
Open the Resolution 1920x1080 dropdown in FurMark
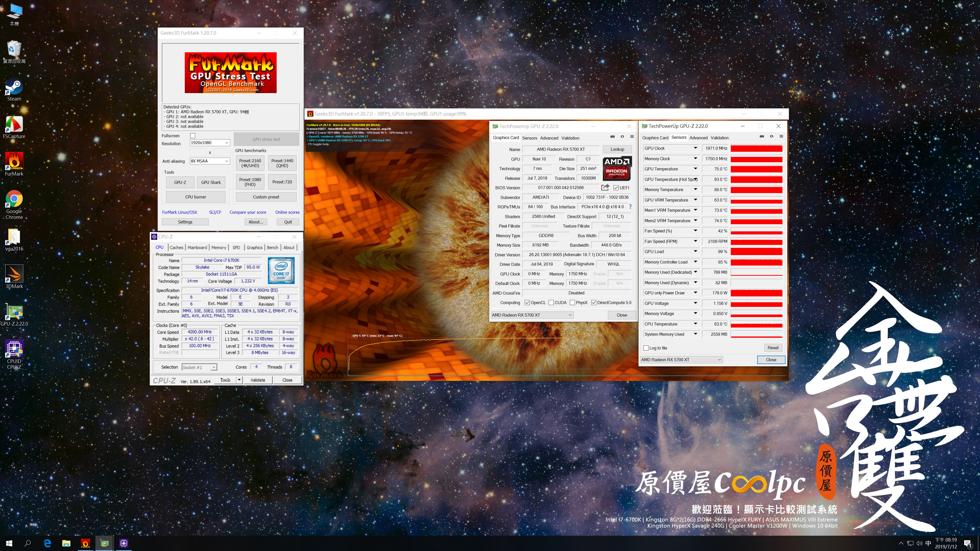pos(210,143)
